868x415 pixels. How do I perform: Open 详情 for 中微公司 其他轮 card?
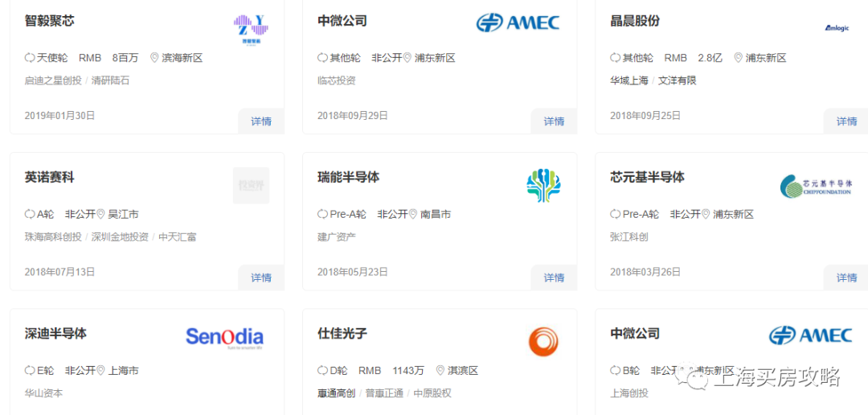click(554, 121)
